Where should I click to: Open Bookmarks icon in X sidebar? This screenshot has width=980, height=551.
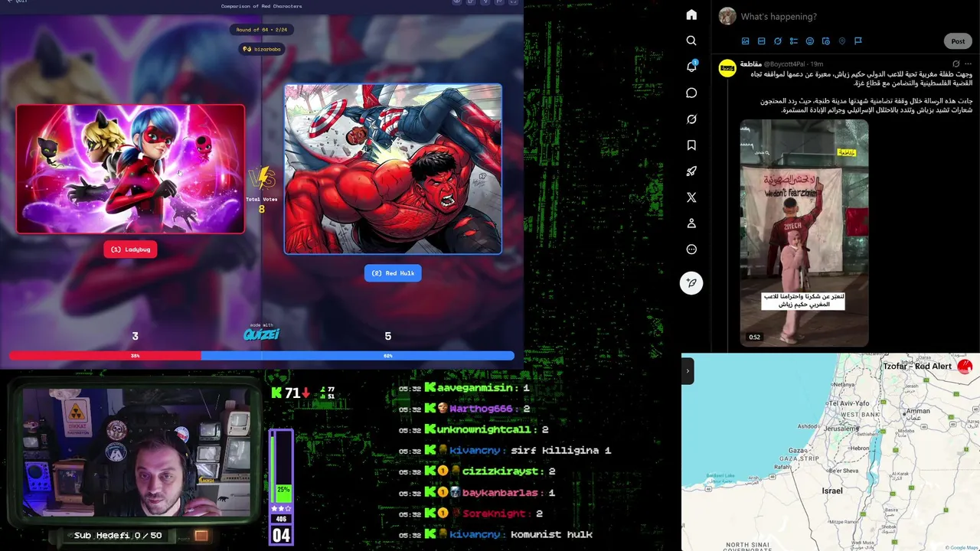tap(691, 145)
